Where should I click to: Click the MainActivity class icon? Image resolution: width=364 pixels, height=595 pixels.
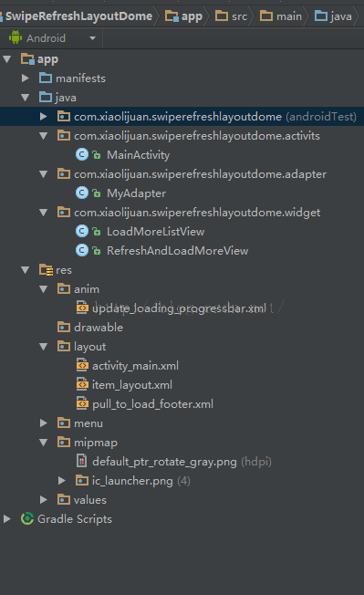click(82, 155)
